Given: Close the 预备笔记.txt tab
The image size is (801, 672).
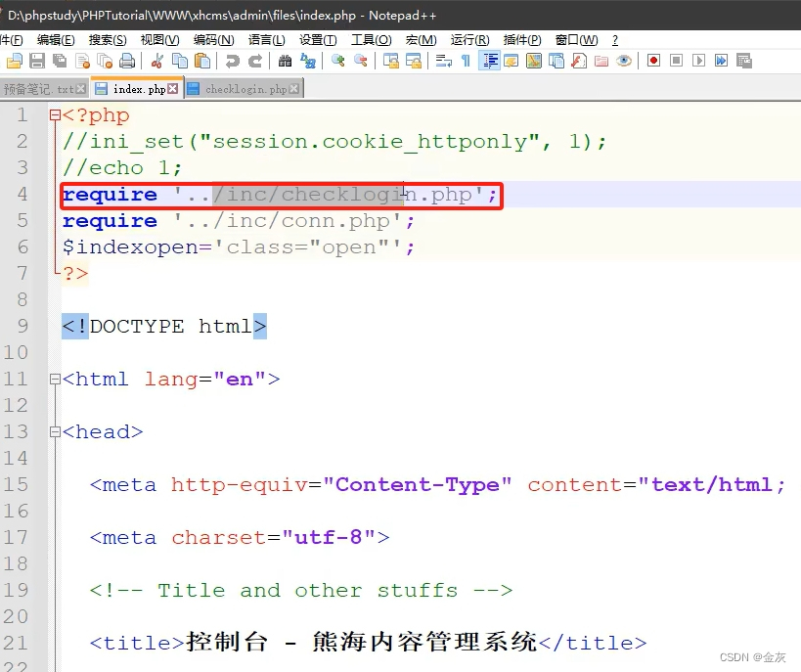Looking at the screenshot, I should coord(78,88).
